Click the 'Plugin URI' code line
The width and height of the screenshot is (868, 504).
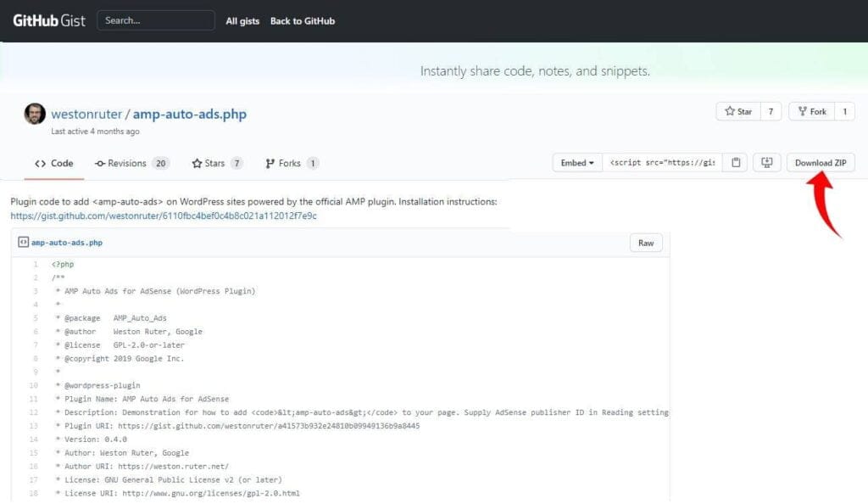tap(237, 425)
